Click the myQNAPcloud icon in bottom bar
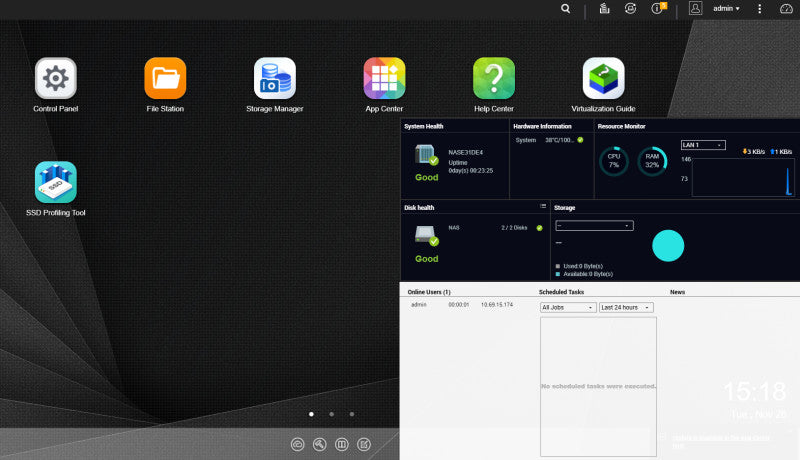The height and width of the screenshot is (460, 800). coord(297,445)
